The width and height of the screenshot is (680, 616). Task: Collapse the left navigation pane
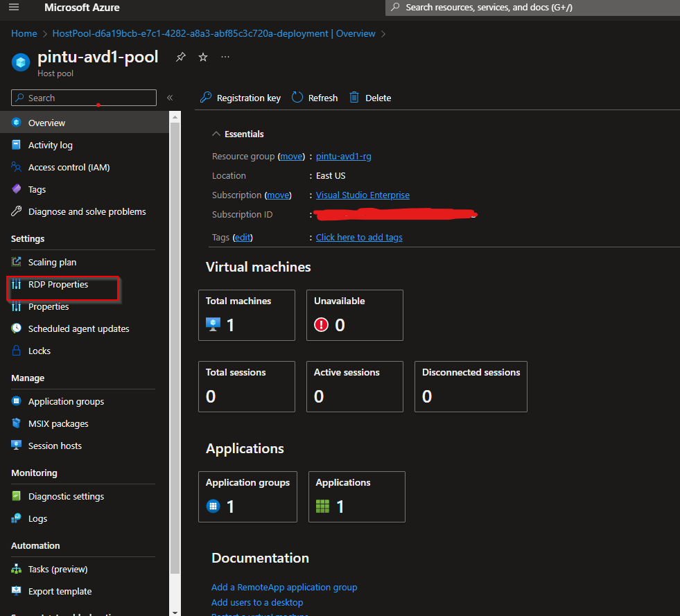click(170, 98)
